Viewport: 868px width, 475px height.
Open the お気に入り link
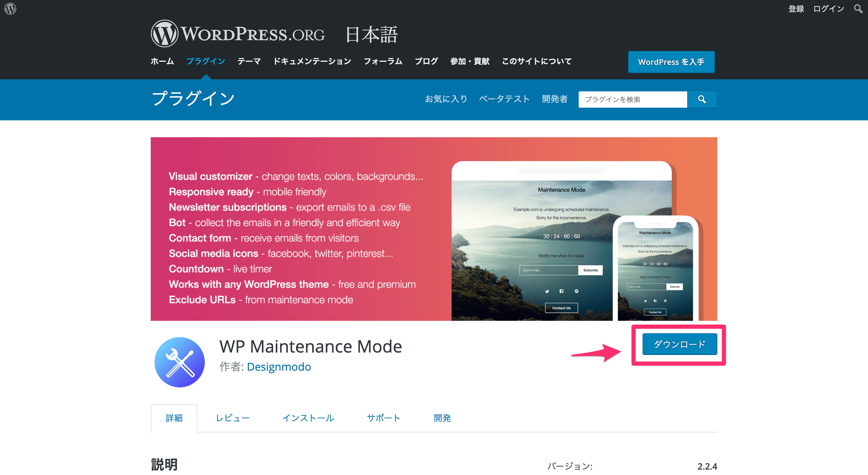click(446, 99)
